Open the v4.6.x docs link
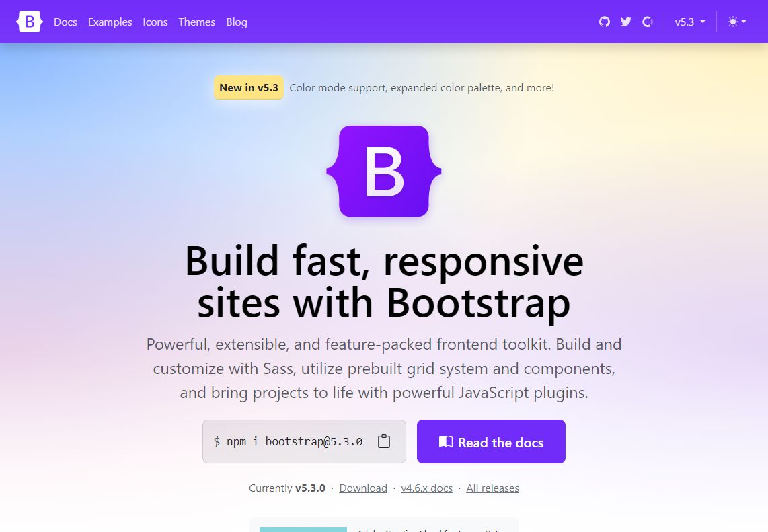The image size is (768, 532). tap(426, 488)
